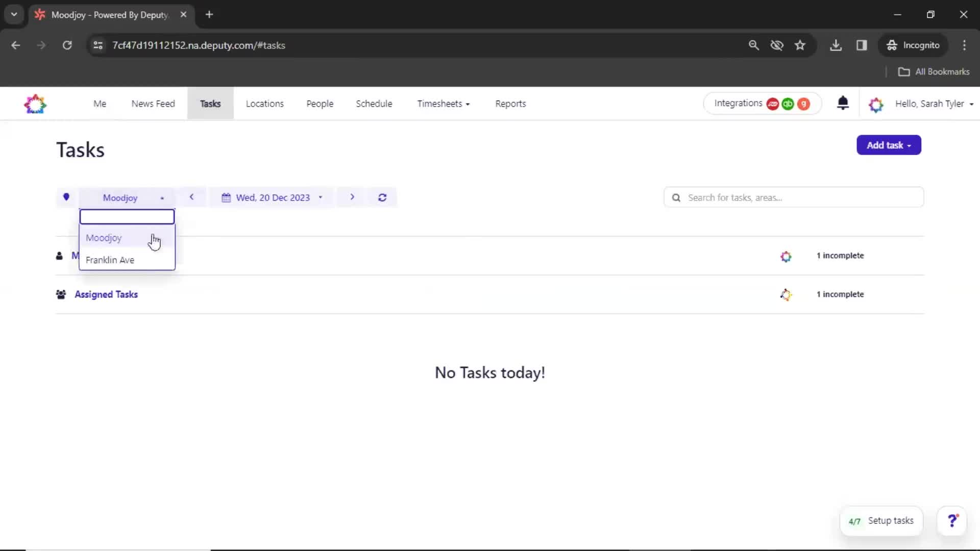
Task: Open News Feed tab
Action: [x=153, y=104]
